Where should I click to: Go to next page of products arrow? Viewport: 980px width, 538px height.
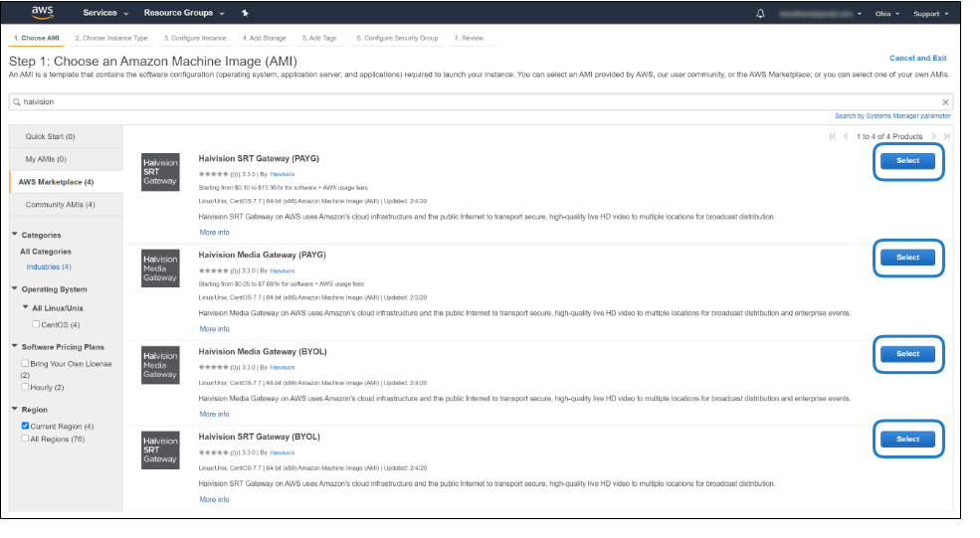(x=933, y=136)
